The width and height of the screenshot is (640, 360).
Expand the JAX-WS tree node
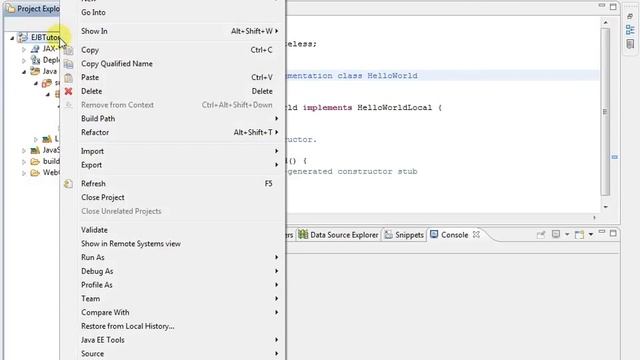click(24, 49)
